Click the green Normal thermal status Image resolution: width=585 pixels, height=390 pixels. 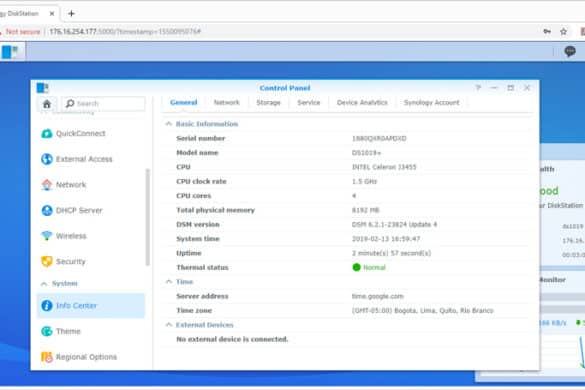369,267
